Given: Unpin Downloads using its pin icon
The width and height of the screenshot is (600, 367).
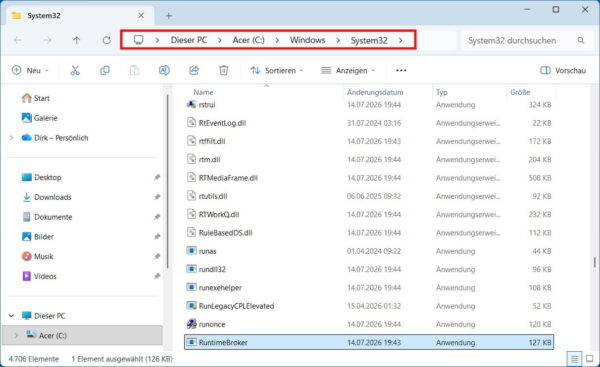Looking at the screenshot, I should tap(157, 197).
